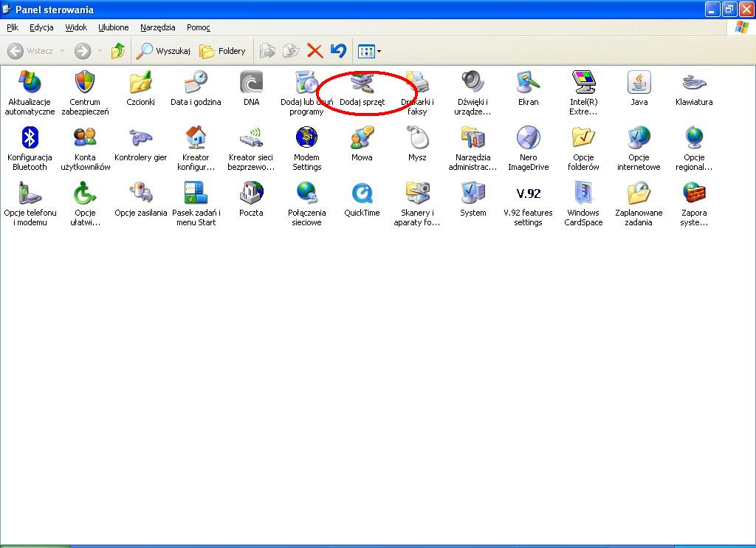The width and height of the screenshot is (756, 548).
Task: Open Poczta mail settings
Action: click(x=251, y=199)
